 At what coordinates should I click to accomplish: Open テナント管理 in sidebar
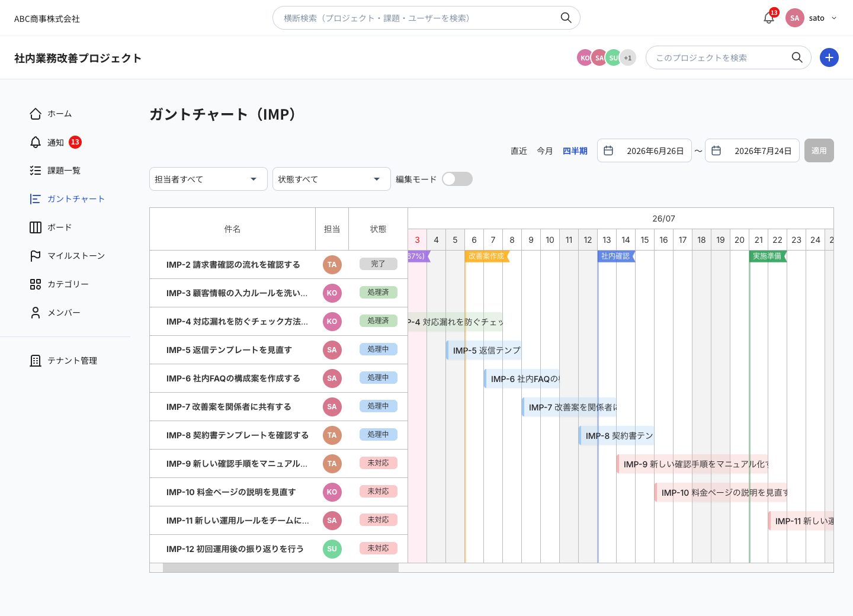tap(72, 361)
